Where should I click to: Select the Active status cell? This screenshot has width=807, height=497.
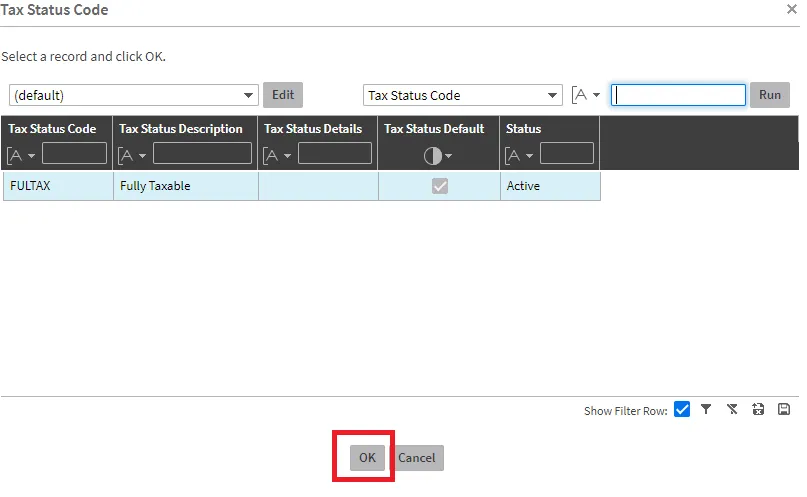point(550,186)
